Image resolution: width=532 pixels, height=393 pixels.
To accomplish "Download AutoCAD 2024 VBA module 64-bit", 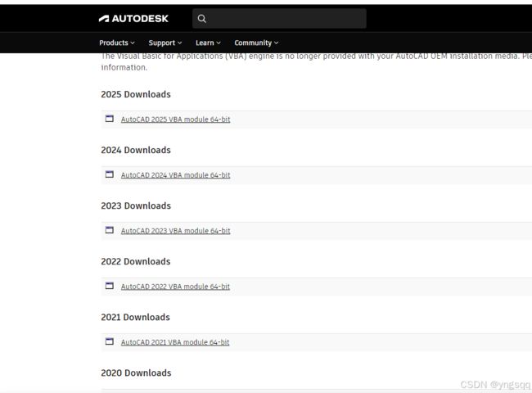I will tap(175, 175).
